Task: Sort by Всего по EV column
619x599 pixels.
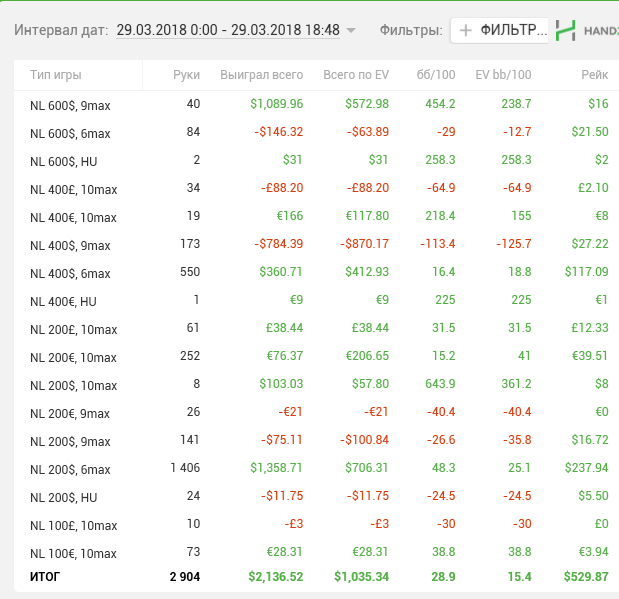Action: coord(356,75)
